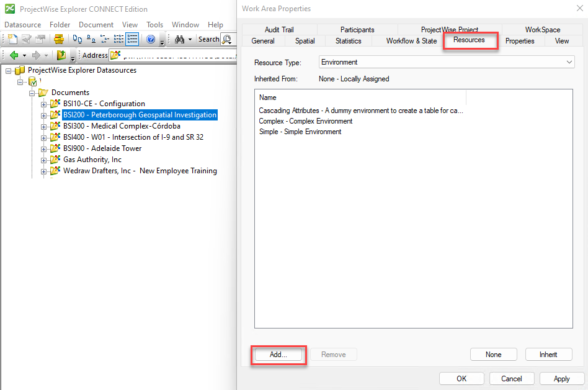Open the Help menu
Image resolution: width=588 pixels, height=390 pixels.
pos(215,25)
